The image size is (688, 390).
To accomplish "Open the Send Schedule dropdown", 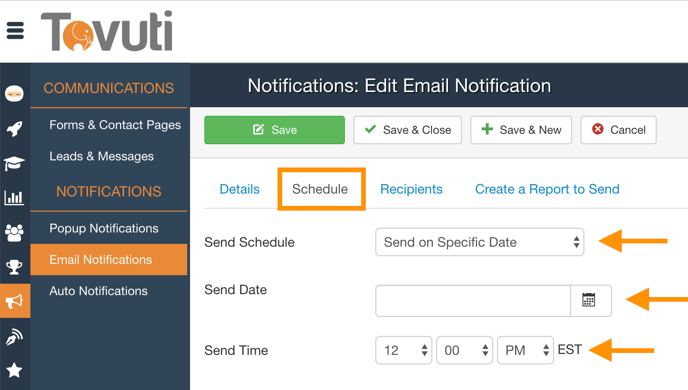I will click(x=480, y=242).
